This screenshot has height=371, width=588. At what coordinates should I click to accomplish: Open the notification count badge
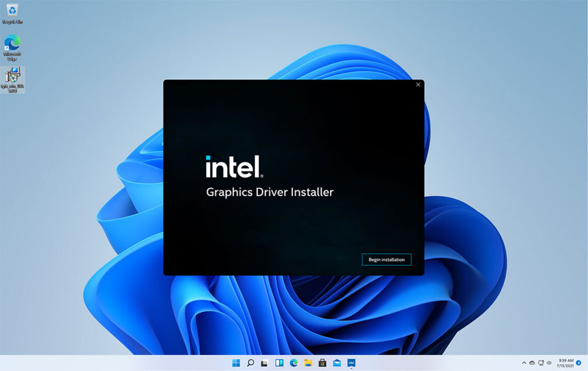(578, 363)
